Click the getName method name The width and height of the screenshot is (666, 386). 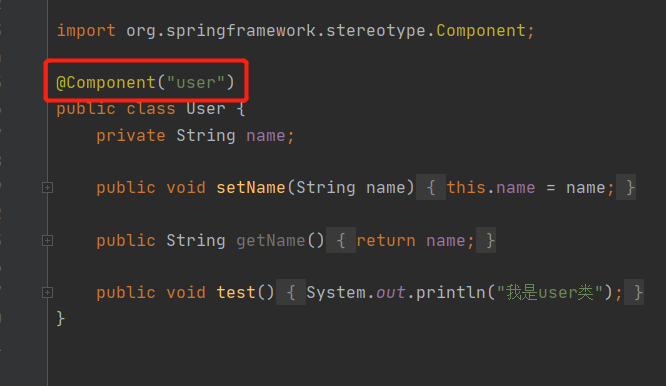271,241
